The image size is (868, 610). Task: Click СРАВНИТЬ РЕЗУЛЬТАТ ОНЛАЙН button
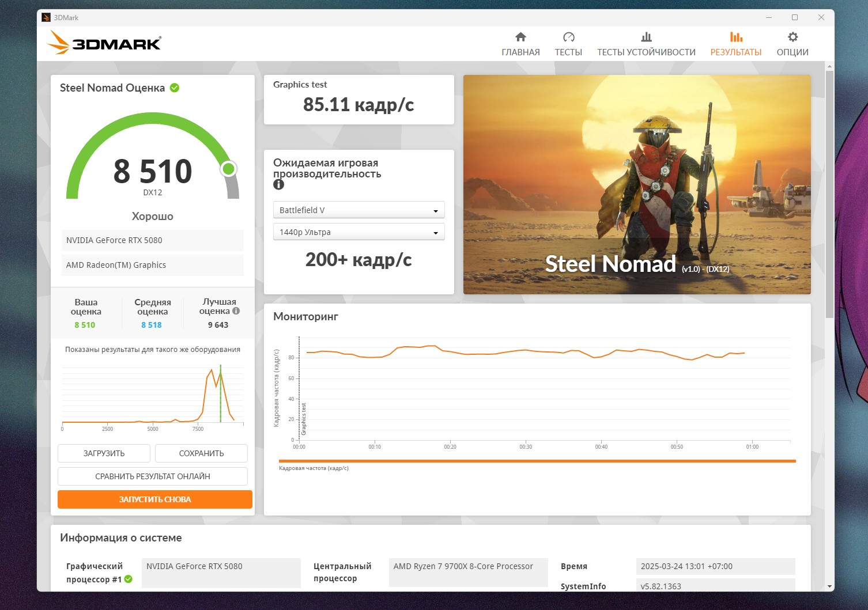(153, 476)
